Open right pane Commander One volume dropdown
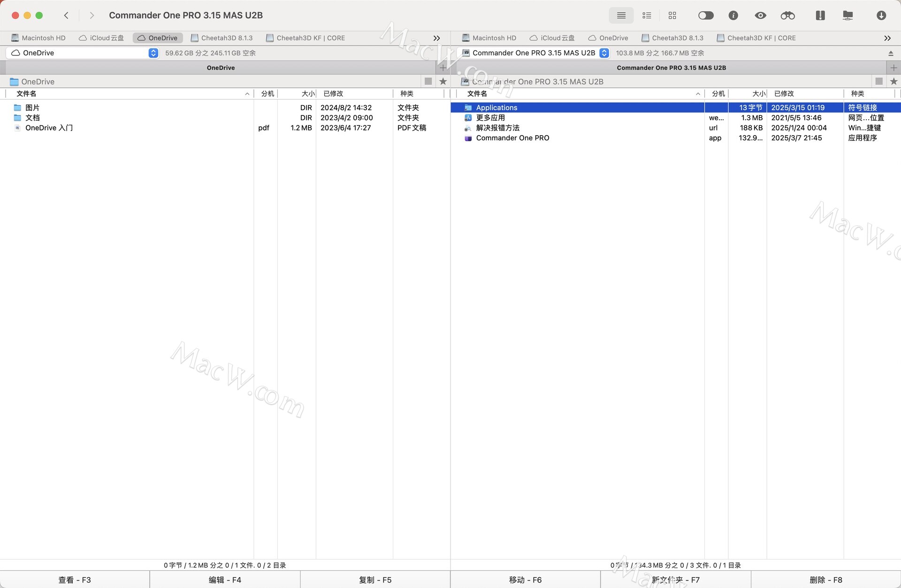The image size is (901, 588). pos(533,53)
